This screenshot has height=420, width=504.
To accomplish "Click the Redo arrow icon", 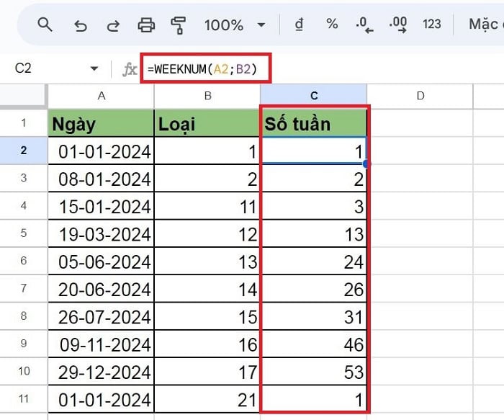I will pos(113,25).
